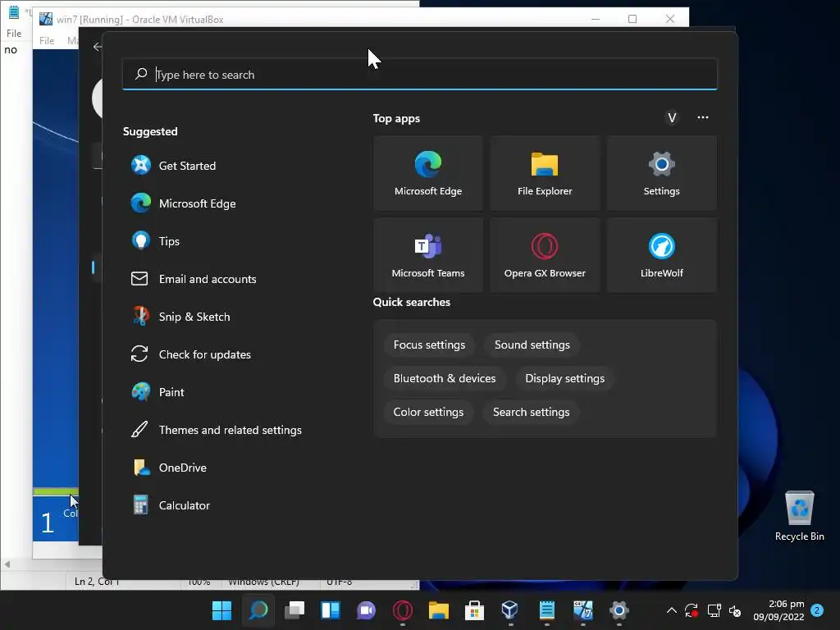Switch to win7 VM taskbar icon

tap(583, 610)
